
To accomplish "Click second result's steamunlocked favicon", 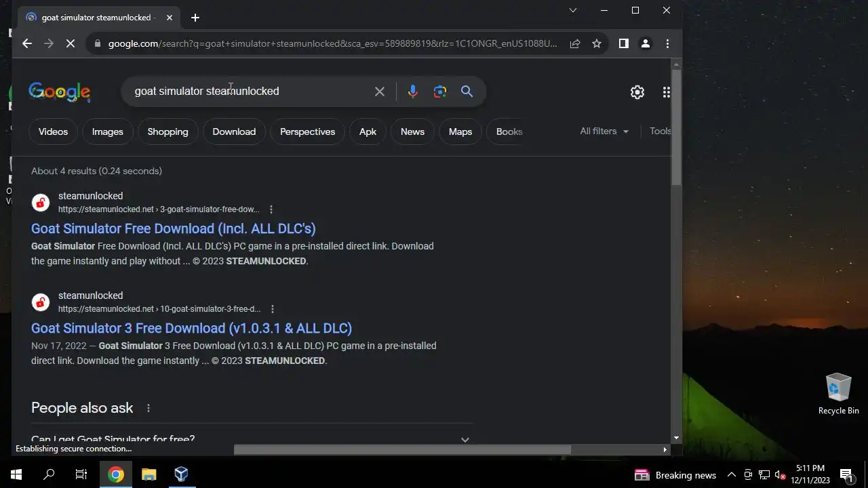I will point(41,302).
